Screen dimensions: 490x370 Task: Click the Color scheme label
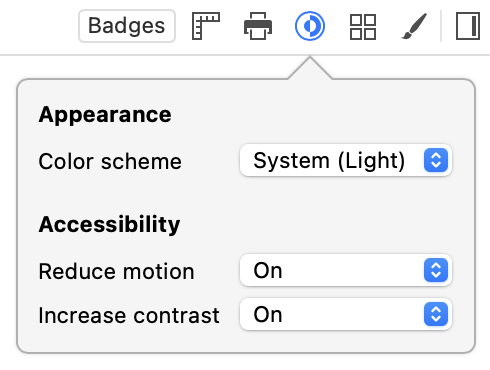coord(110,161)
